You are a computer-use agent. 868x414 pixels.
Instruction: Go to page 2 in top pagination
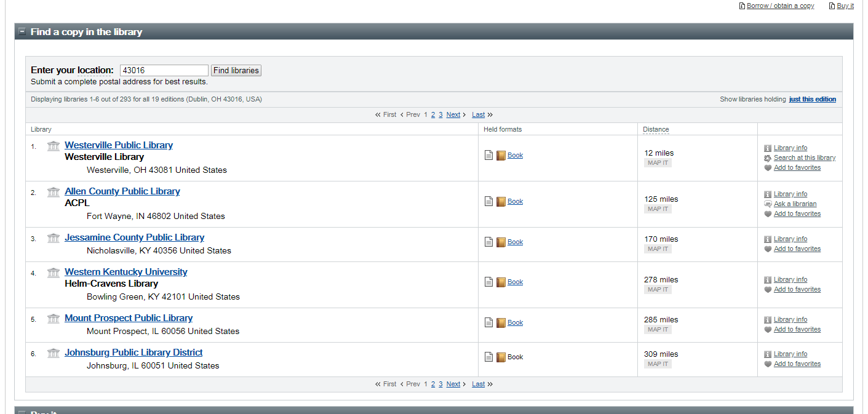(433, 114)
